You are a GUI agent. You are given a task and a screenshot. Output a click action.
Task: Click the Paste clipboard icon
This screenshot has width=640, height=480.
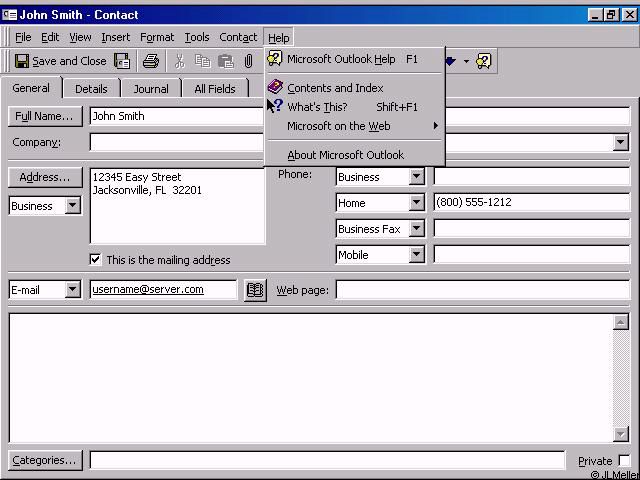(225, 61)
